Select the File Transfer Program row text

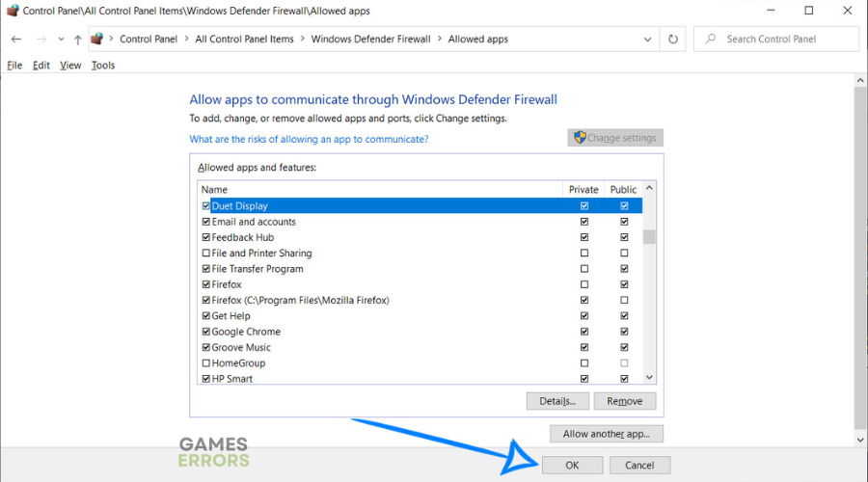(x=258, y=269)
